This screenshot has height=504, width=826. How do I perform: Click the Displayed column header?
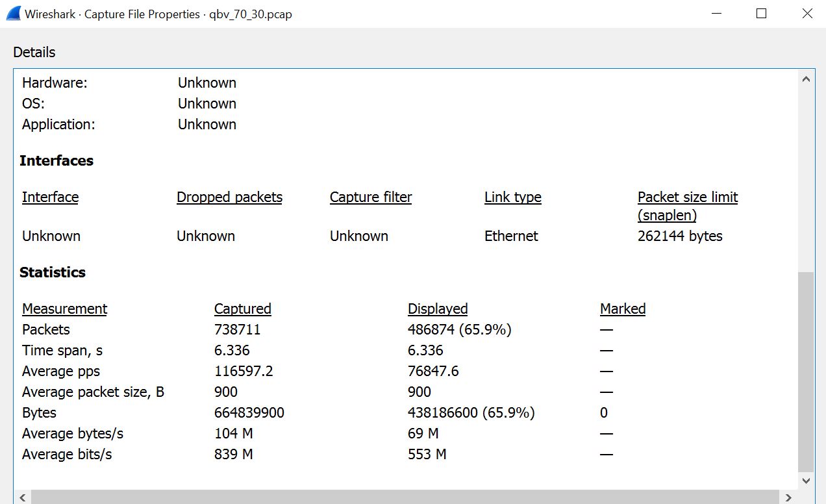click(438, 309)
